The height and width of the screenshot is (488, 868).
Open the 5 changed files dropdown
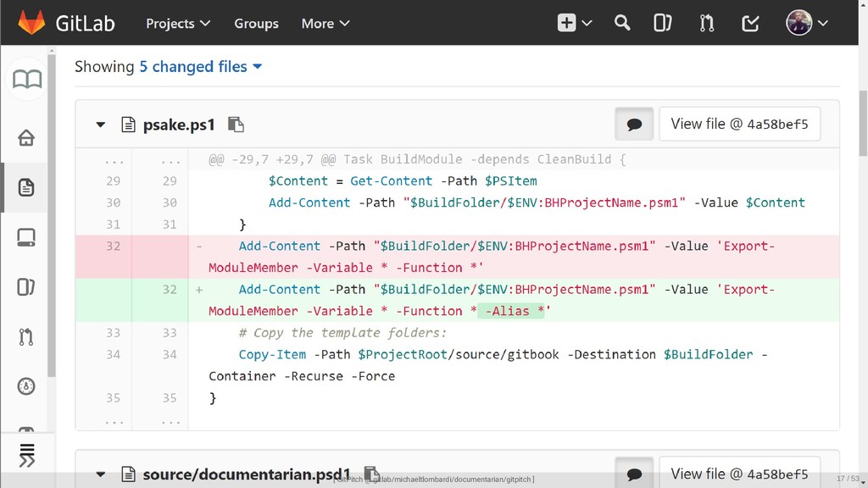(x=201, y=66)
